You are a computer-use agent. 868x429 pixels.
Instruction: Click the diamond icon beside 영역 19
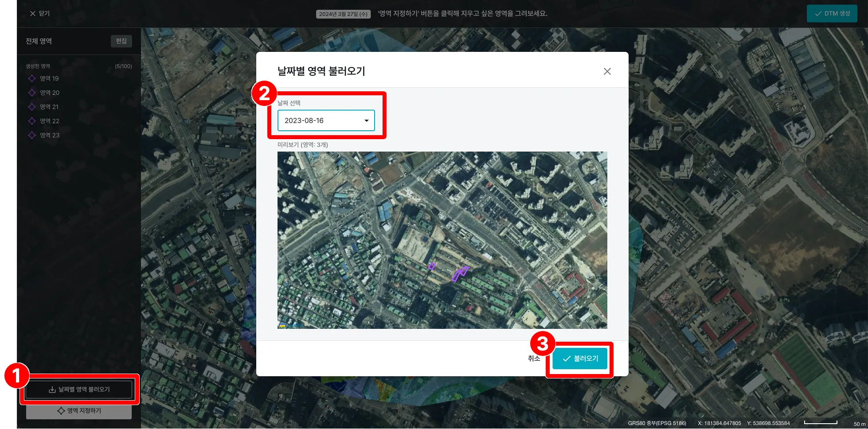(x=32, y=78)
